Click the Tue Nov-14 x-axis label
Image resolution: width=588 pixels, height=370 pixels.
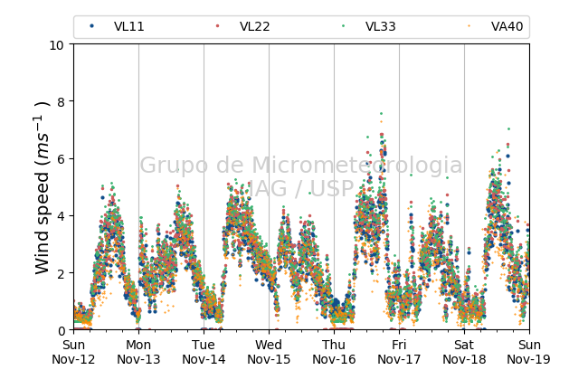204,352
